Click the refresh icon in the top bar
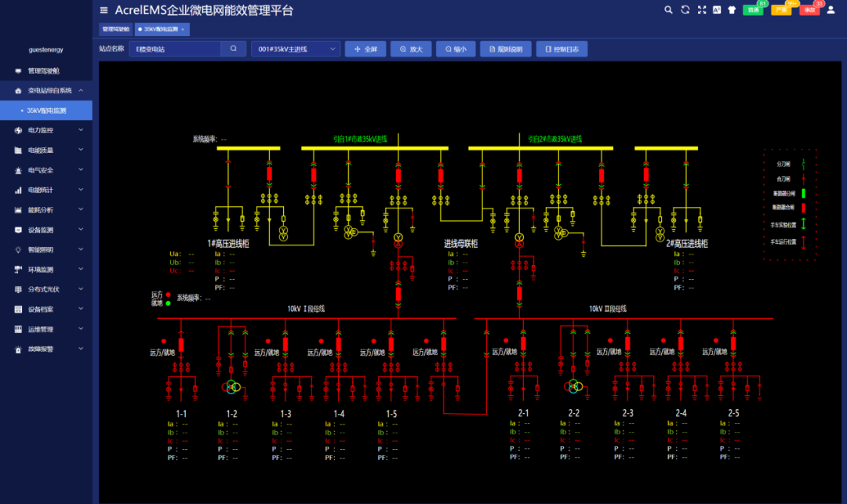Image resolution: width=847 pixels, height=504 pixels. (x=684, y=9)
